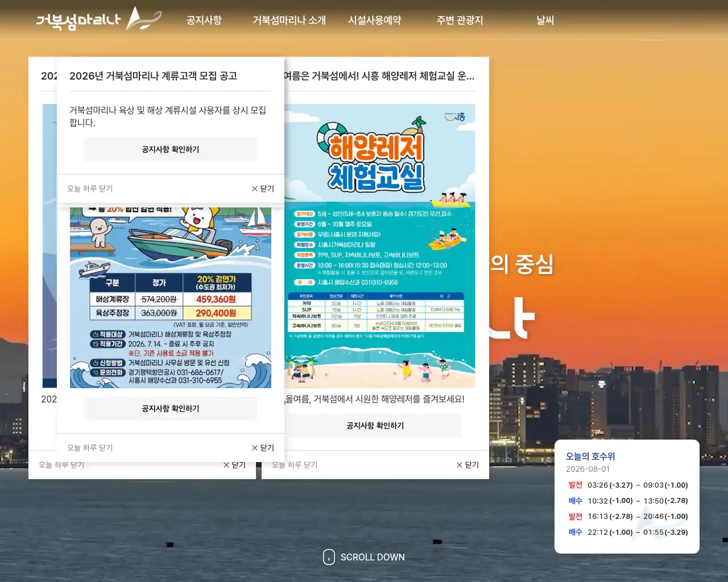Click the 발전 row starting 03:26(-3.27)
This screenshot has width=728, height=582.
pos(628,485)
